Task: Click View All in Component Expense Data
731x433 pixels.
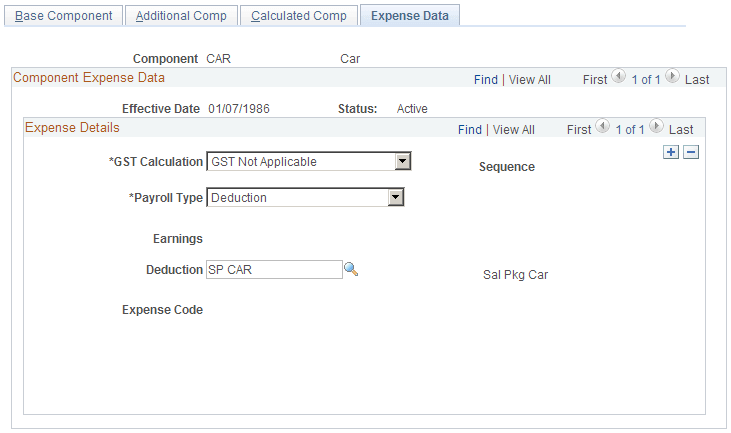Action: tap(529, 79)
